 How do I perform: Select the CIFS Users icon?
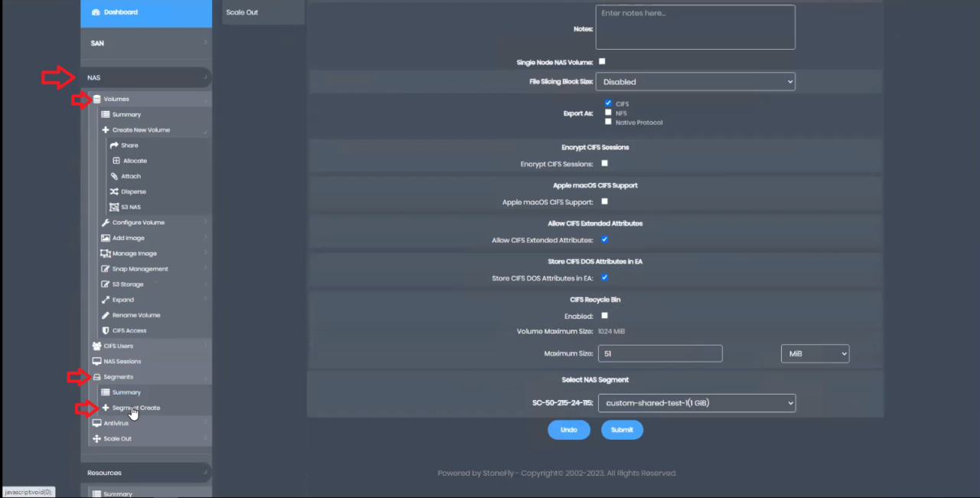click(96, 346)
